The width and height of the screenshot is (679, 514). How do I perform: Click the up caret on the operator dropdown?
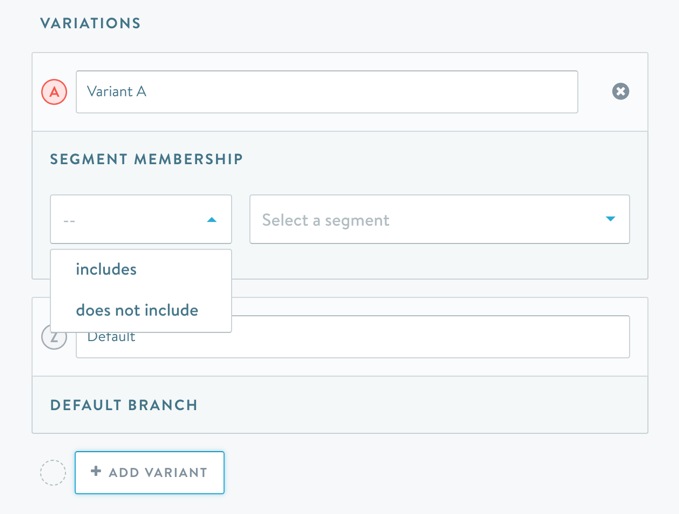pos(212,220)
